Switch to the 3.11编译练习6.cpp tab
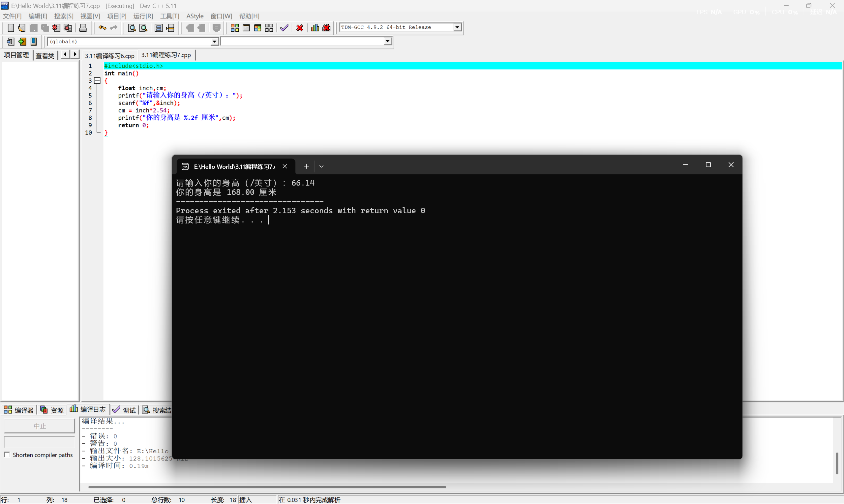Image resolution: width=844 pixels, height=504 pixels. pos(109,56)
